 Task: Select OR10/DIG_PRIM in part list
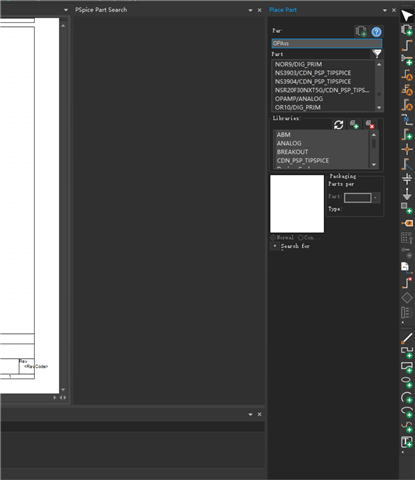click(x=324, y=107)
